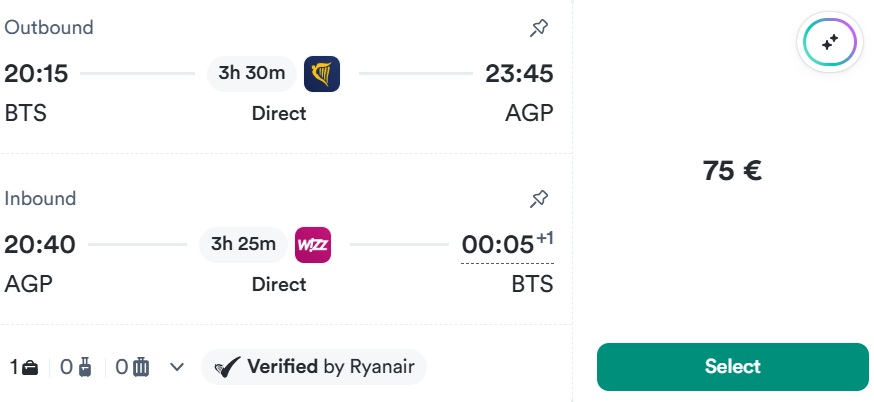Click the Ryanair airline logo
This screenshot has height=402, width=874.
click(322, 73)
